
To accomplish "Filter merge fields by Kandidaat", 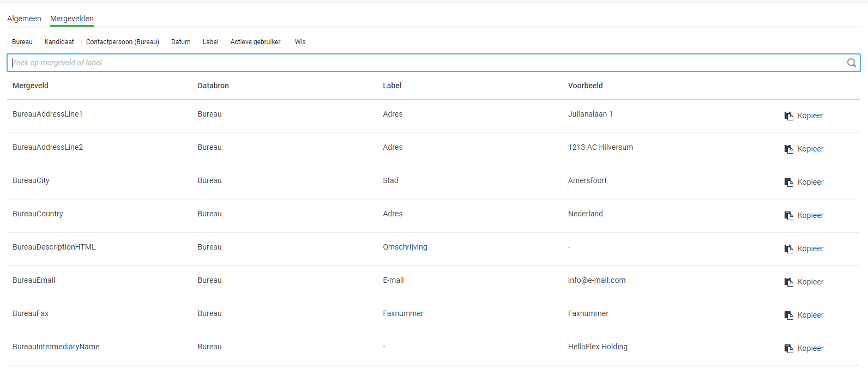I will 59,42.
